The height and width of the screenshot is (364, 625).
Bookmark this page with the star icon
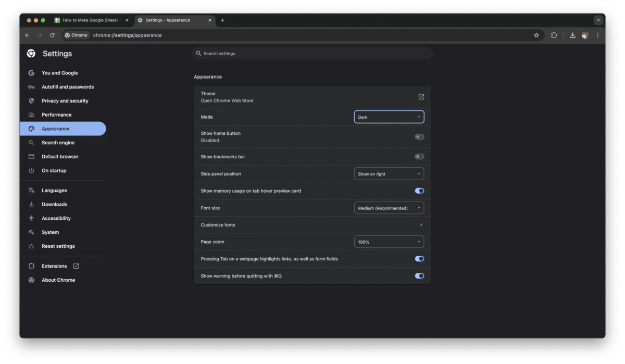point(536,35)
